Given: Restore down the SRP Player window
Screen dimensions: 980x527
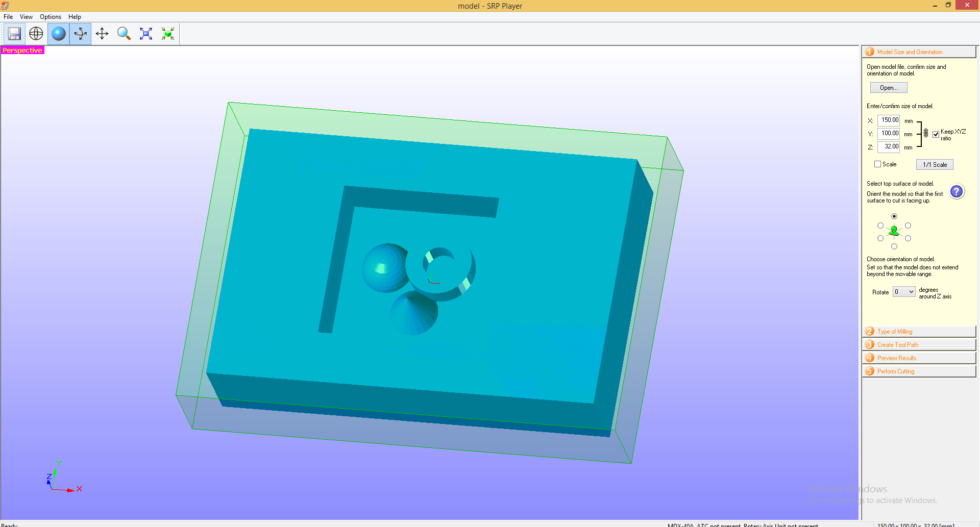Looking at the screenshot, I should (948, 6).
